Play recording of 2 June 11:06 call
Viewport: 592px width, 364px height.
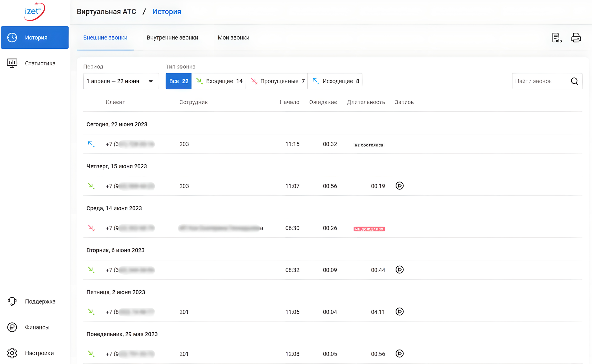(x=400, y=312)
